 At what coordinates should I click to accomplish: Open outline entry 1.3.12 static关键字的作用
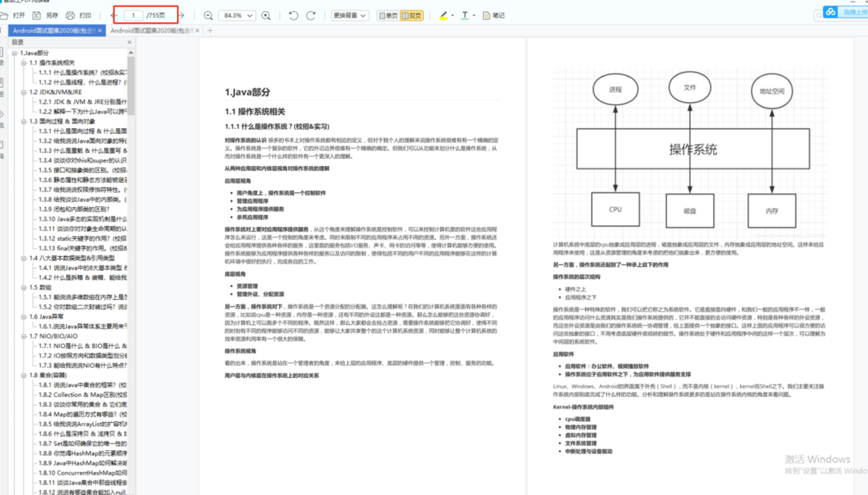tap(82, 239)
